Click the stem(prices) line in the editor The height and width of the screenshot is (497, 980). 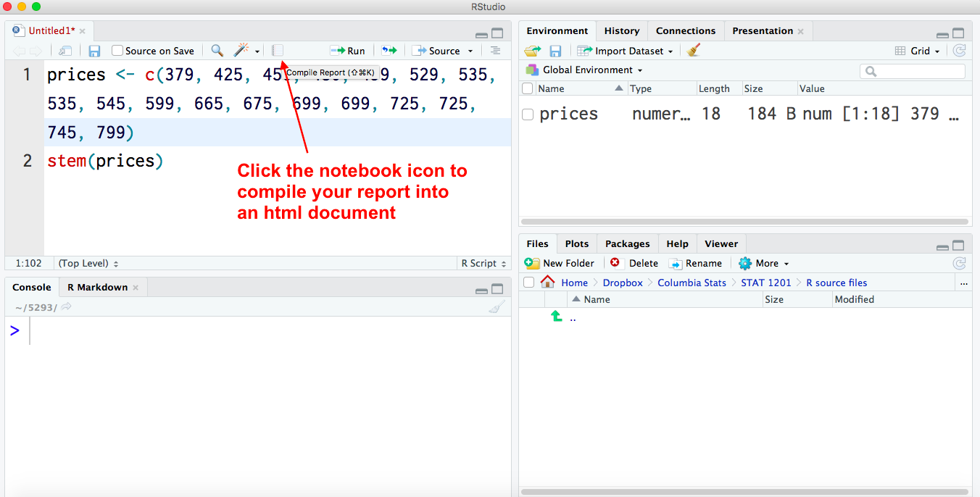pos(106,160)
